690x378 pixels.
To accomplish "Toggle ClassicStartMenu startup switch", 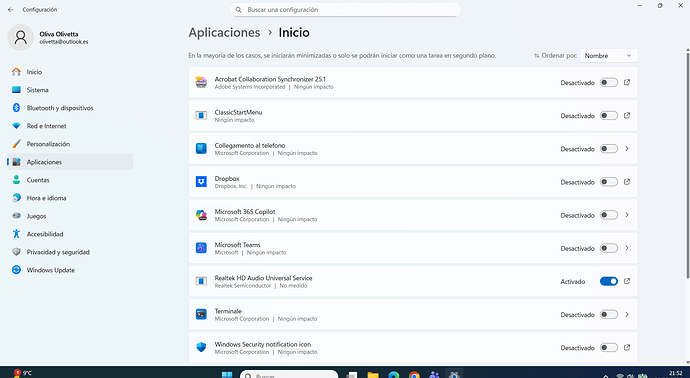I will point(609,116).
